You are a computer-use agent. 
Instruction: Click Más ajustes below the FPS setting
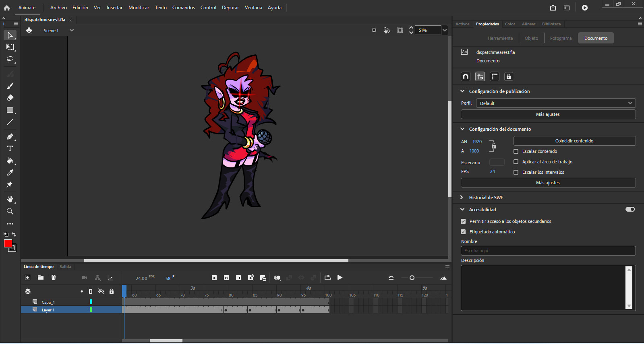click(x=548, y=183)
